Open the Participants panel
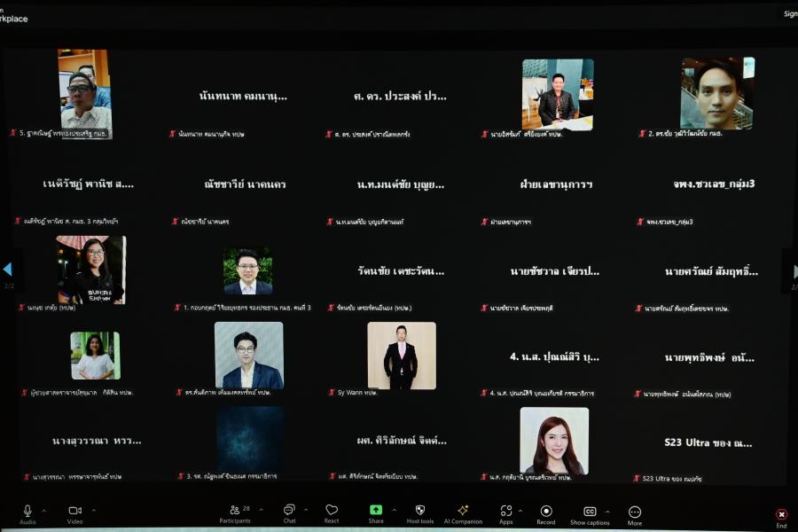Image resolution: width=798 pixels, height=532 pixels. click(235, 511)
